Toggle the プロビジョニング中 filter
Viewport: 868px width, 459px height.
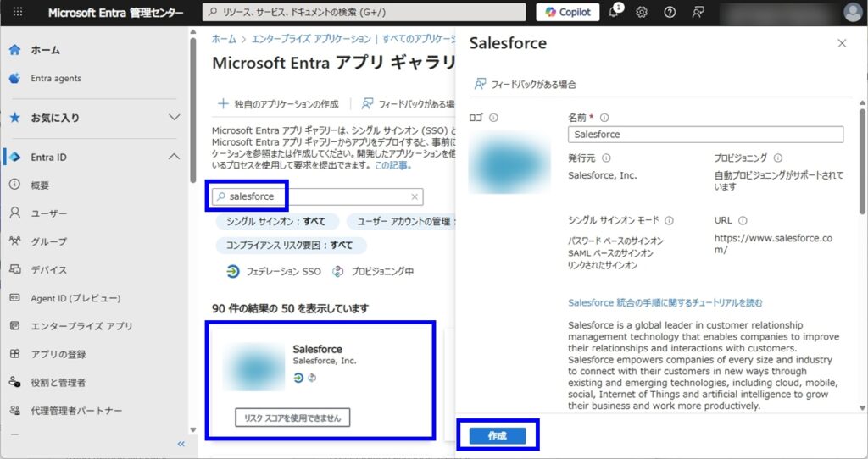pyautogui.click(x=373, y=272)
